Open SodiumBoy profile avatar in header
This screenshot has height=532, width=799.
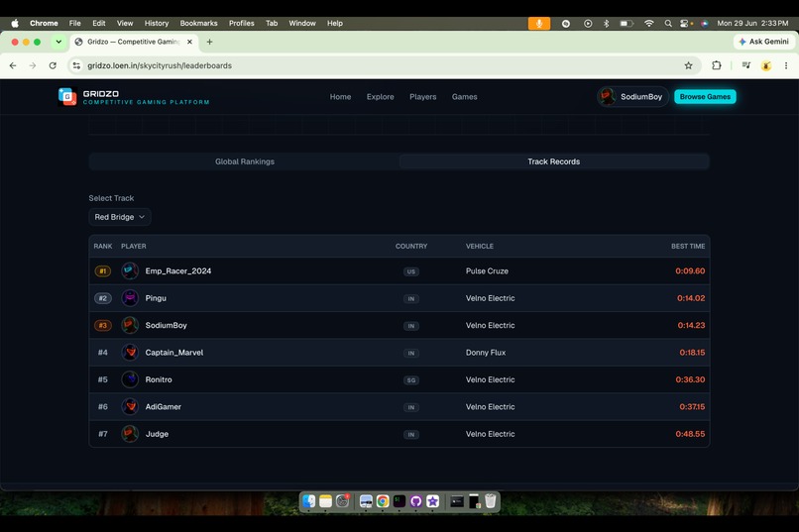607,97
